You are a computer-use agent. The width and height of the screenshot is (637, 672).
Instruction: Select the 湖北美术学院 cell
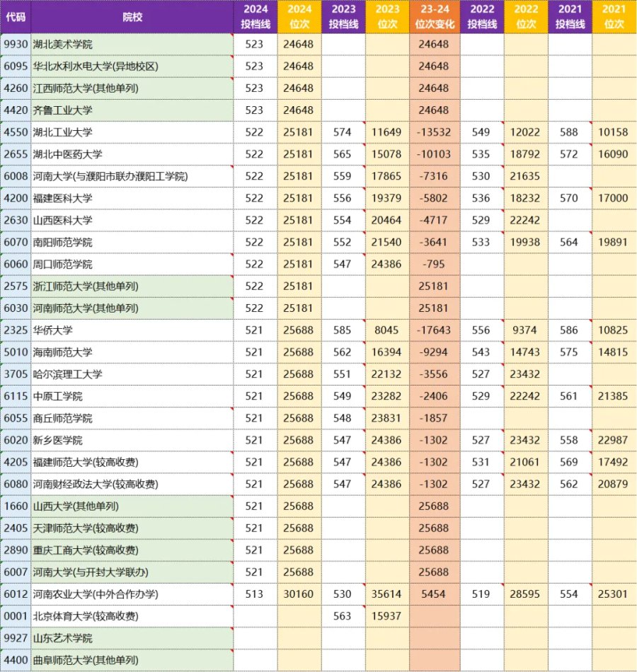tap(132, 44)
